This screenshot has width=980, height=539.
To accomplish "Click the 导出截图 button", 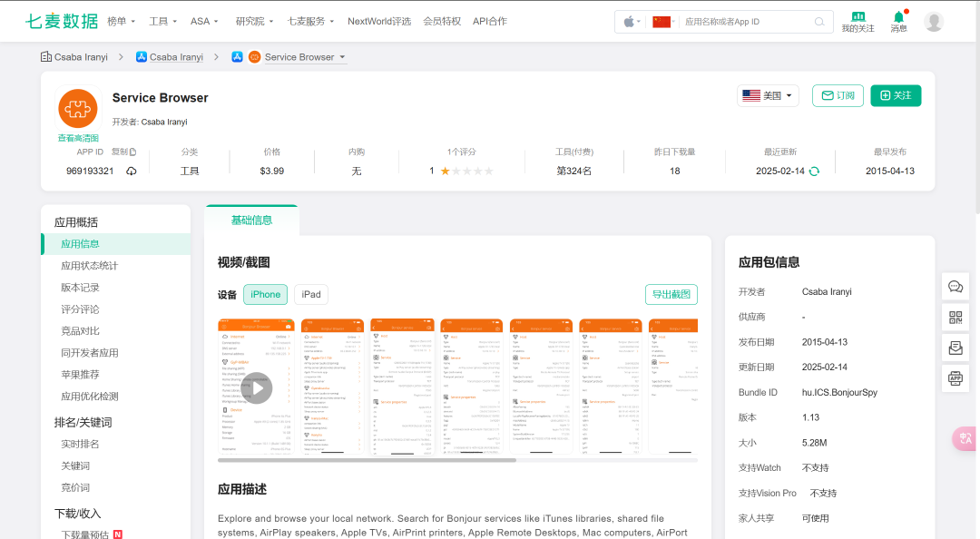I will pyautogui.click(x=671, y=295).
